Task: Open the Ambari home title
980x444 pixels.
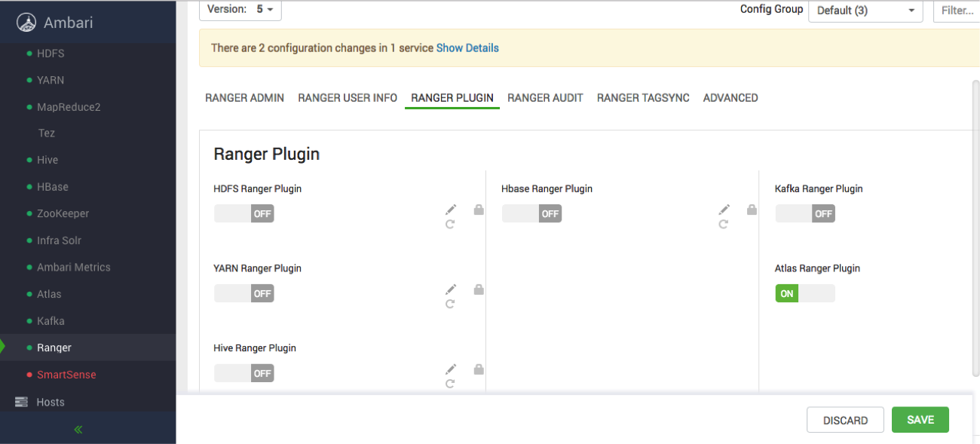Action: (69, 23)
